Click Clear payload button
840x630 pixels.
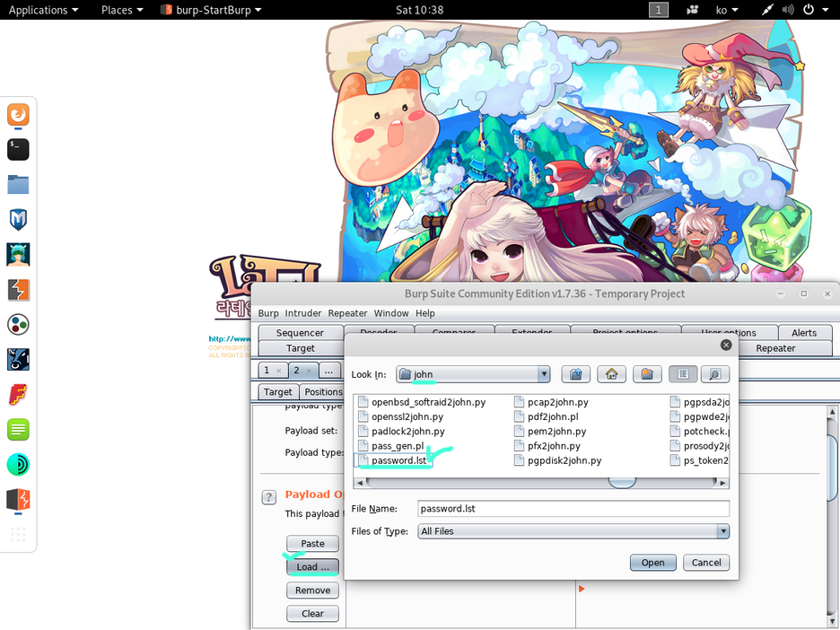(x=313, y=613)
